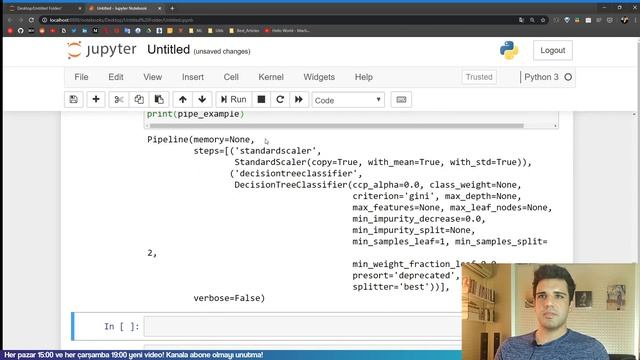Log out with the Logout button
The image size is (640, 360).
tap(553, 51)
